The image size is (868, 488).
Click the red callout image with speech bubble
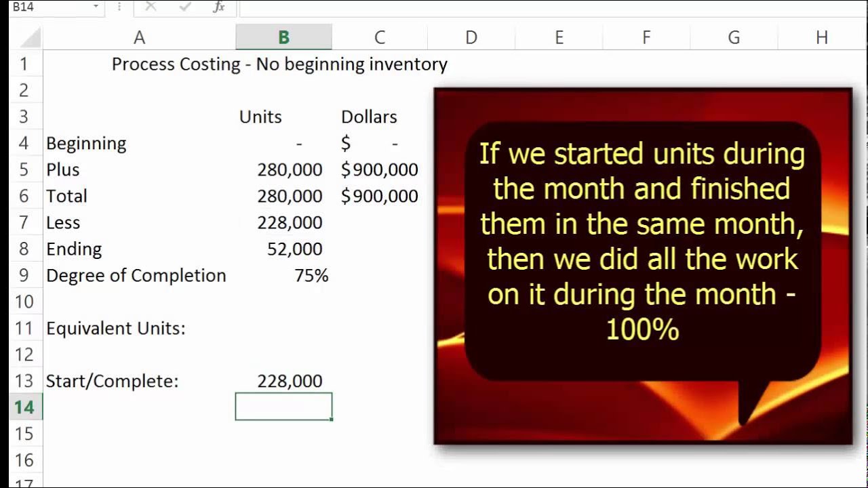tap(643, 266)
